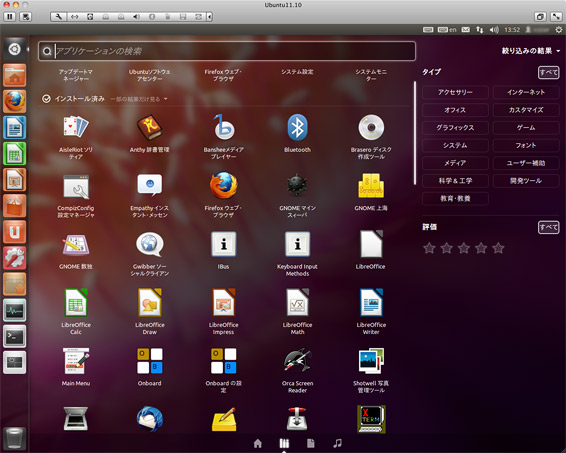Launch GNOME Sudoku game
The width and height of the screenshot is (566, 453).
(x=75, y=245)
